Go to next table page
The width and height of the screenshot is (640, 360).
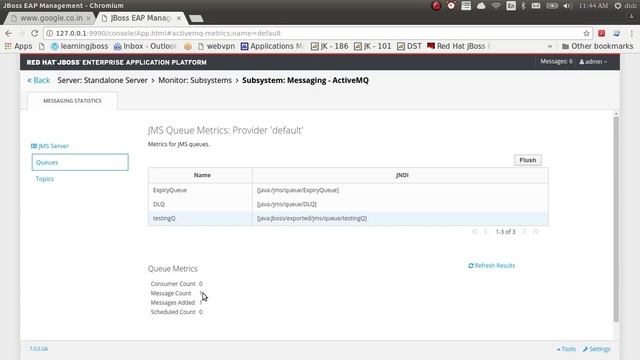(x=524, y=231)
